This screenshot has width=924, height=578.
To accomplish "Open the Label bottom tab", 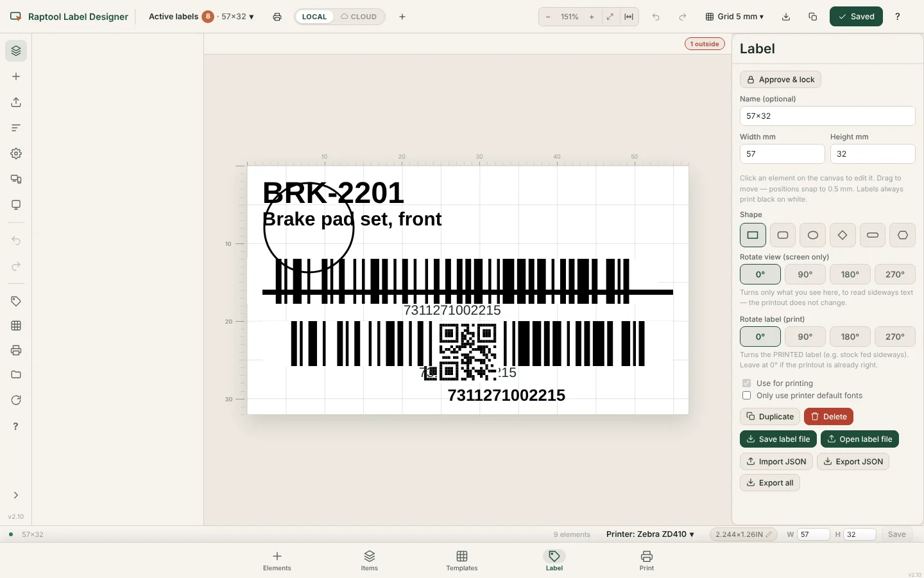I will coord(554,561).
